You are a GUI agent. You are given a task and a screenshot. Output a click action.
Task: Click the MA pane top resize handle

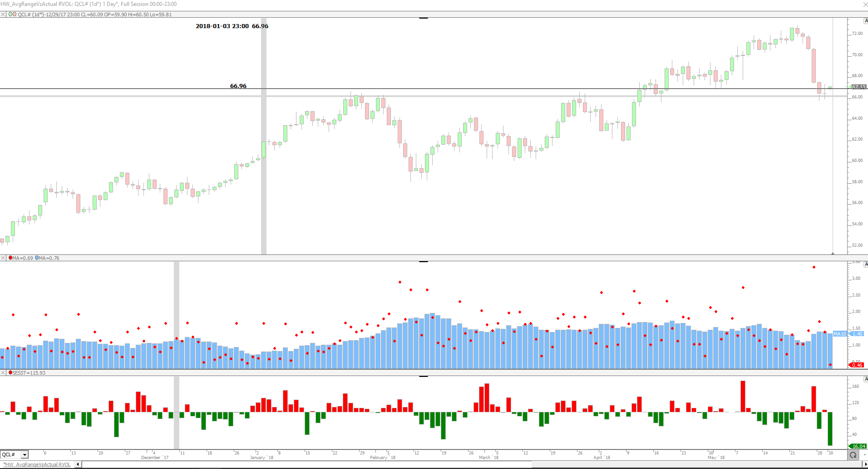[x=424, y=262]
